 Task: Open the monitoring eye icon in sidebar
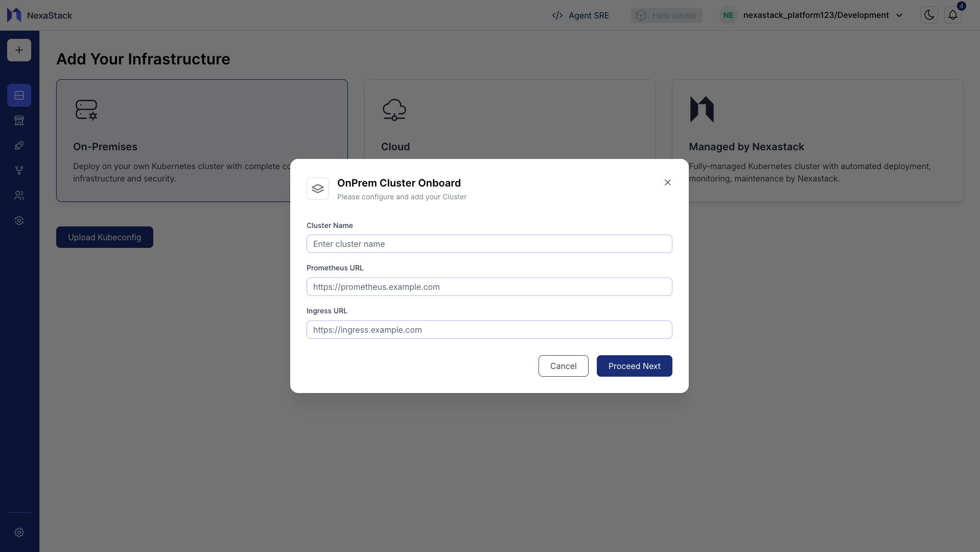point(19,220)
